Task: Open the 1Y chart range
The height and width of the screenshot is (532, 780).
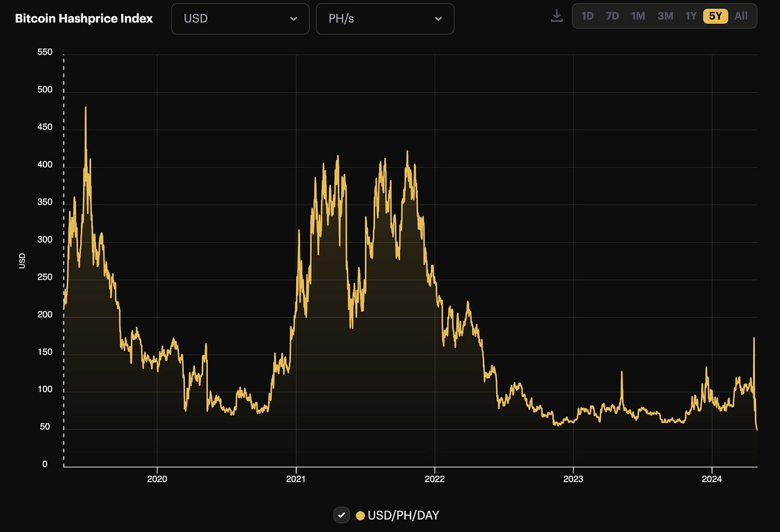Action: pyautogui.click(x=691, y=16)
